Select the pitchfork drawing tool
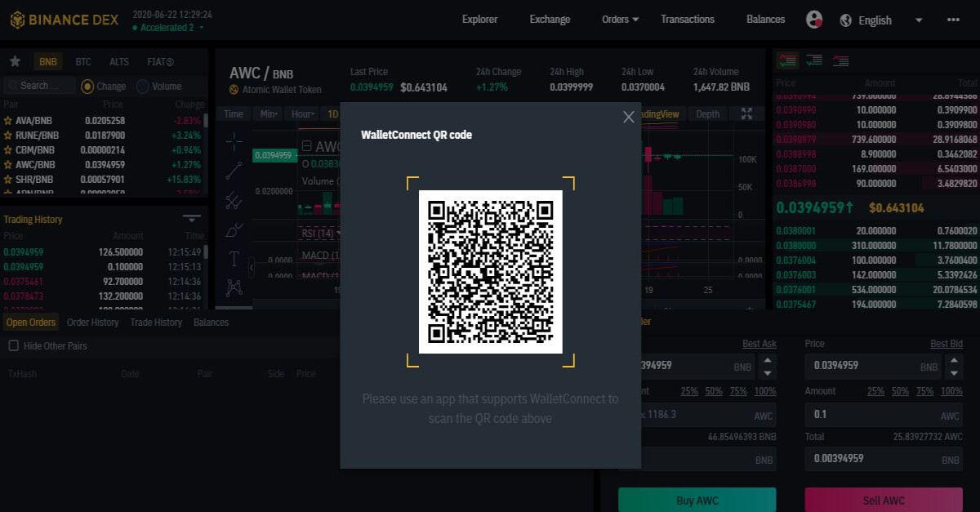 point(234,199)
